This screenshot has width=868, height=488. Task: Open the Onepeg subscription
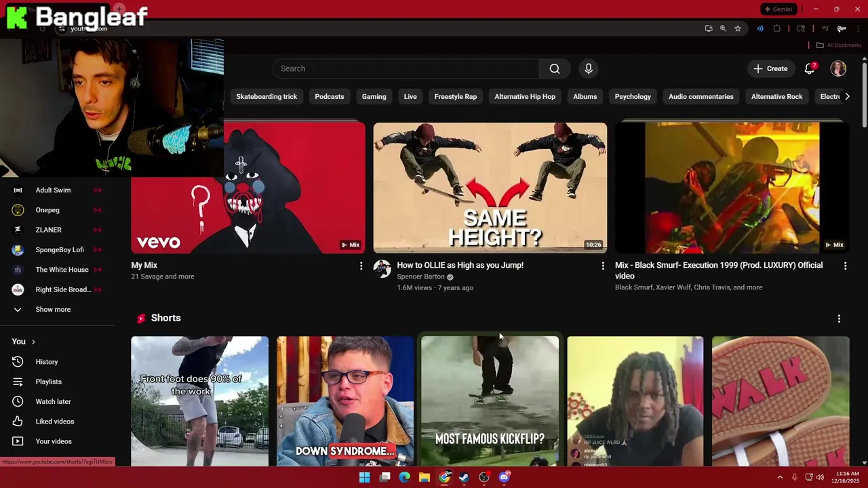point(56,210)
